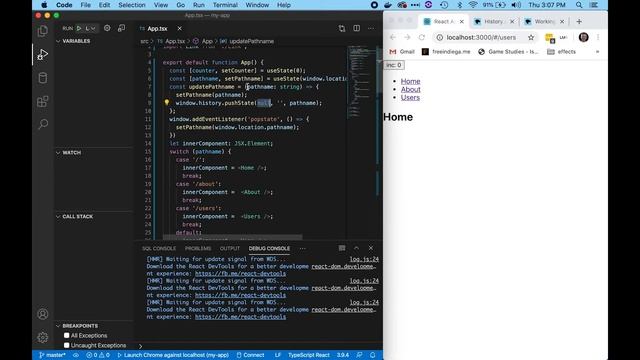Click the Wi-Fi icon in menu bar
Screen dimensions: 640x360
point(473,5)
